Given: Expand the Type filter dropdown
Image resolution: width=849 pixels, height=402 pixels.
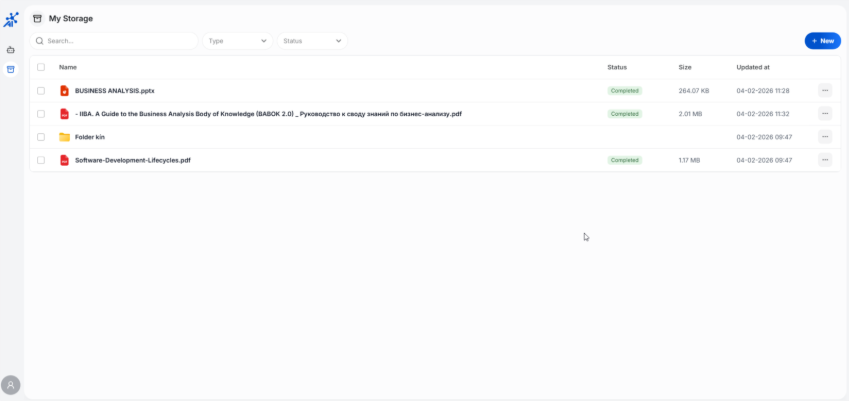Looking at the screenshot, I should coord(238,41).
